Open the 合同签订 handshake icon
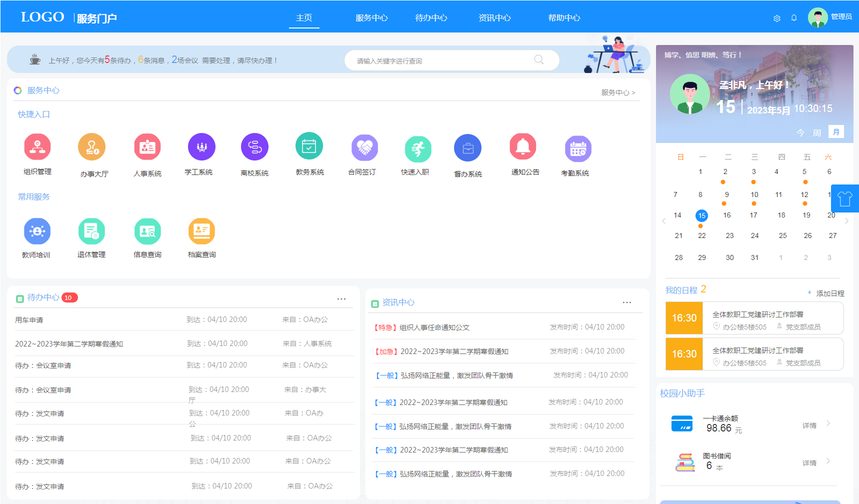Viewport: 859px width, 504px height. [x=364, y=148]
